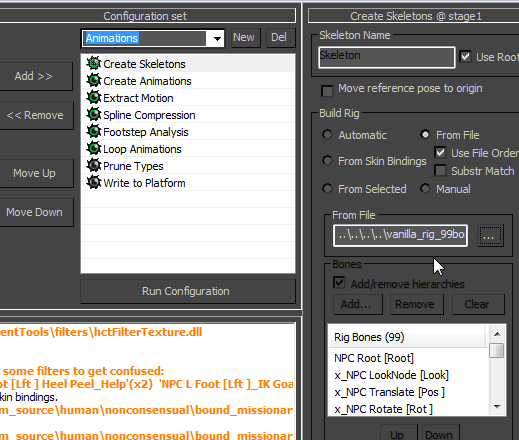This screenshot has height=440, width=519.
Task: Click the Create Animations gear icon
Action: pos(94,80)
